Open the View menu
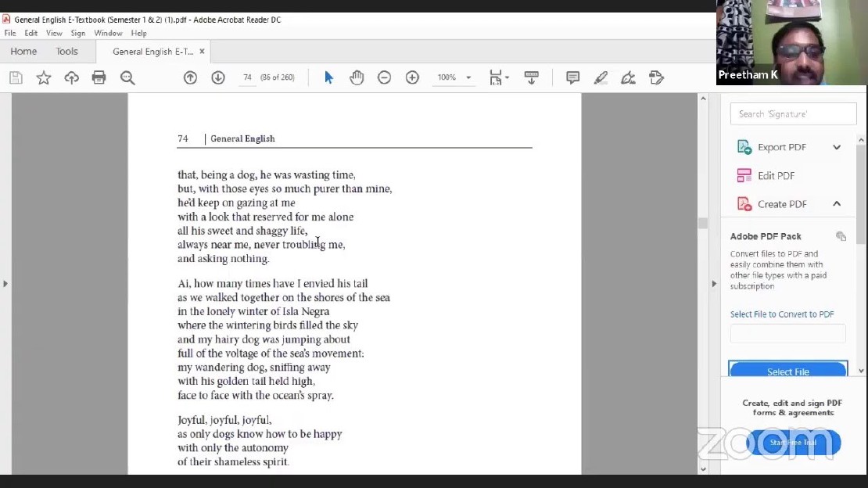Screen dimensions: 868x488 pyautogui.click(x=54, y=33)
